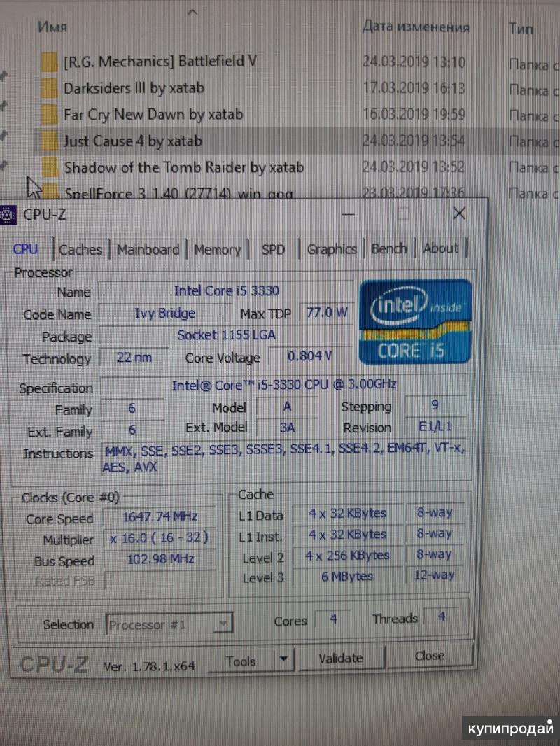Click 'Shadow of the Tomb Raider by xatab'

click(x=184, y=167)
